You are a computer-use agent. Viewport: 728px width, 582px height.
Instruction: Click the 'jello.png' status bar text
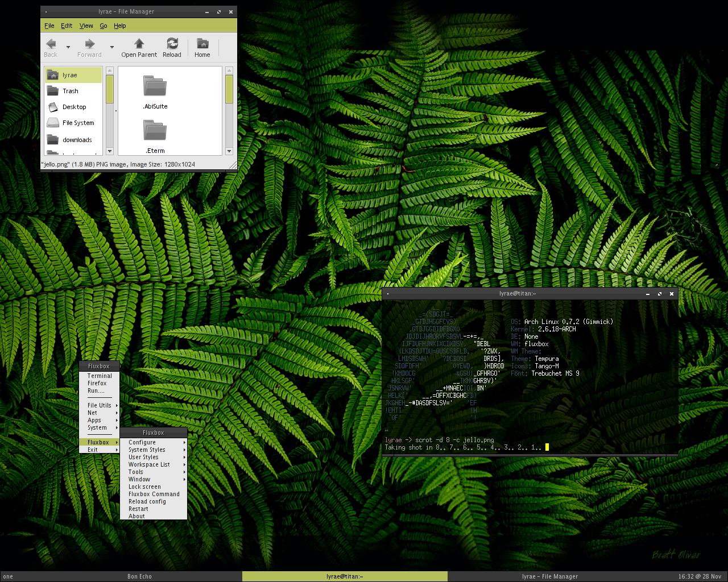point(118,164)
